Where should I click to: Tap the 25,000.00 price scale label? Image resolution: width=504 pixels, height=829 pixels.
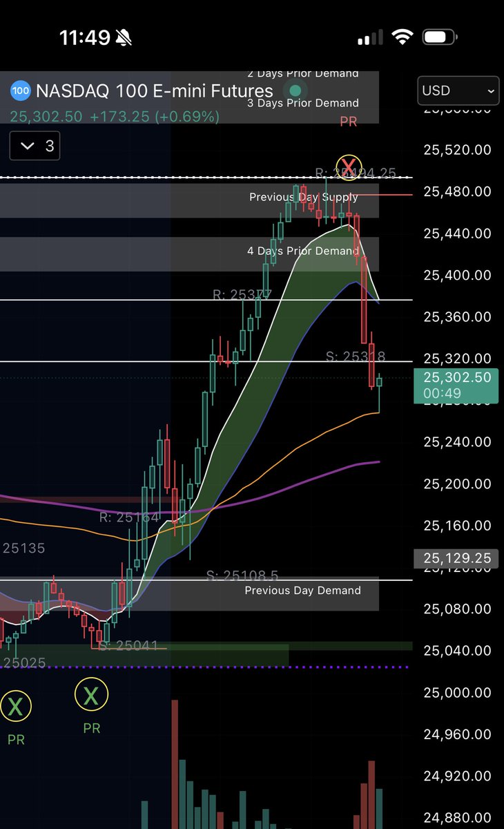pyautogui.click(x=458, y=693)
